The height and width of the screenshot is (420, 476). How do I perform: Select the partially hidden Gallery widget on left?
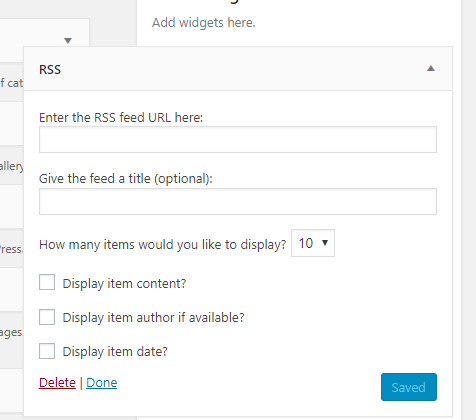[11, 166]
